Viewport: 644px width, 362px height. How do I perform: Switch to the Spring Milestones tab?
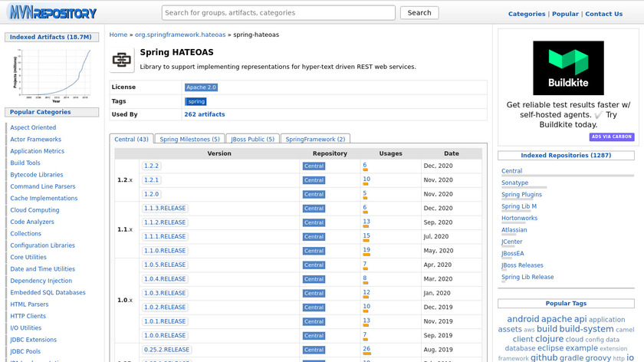point(189,140)
